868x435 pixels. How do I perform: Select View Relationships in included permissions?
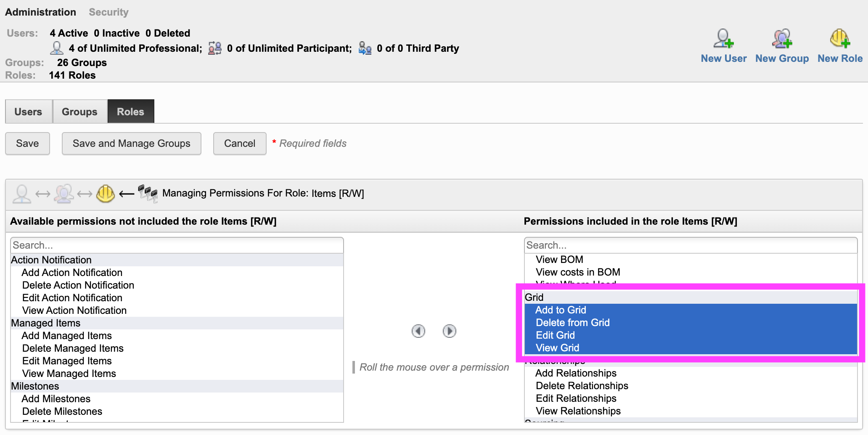(x=578, y=411)
